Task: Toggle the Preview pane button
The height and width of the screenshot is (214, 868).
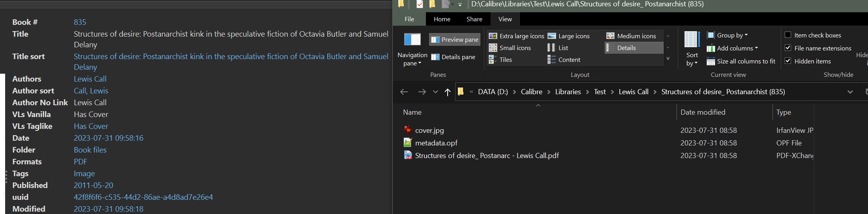Action: 455,40
